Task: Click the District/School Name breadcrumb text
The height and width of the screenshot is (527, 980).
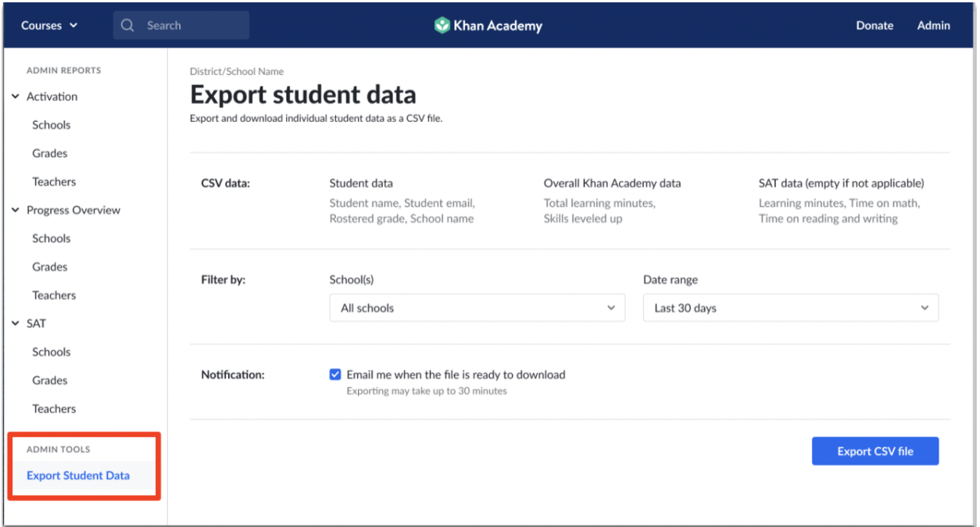Action: click(237, 71)
